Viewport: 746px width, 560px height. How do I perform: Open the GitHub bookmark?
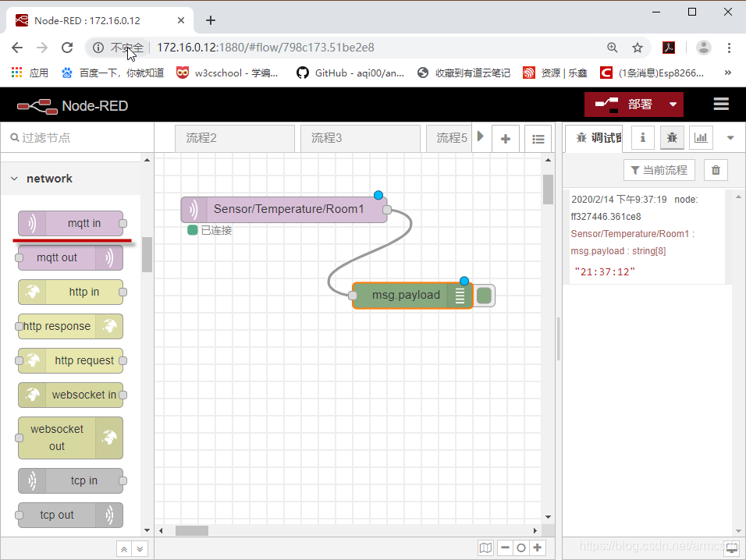click(x=350, y=73)
